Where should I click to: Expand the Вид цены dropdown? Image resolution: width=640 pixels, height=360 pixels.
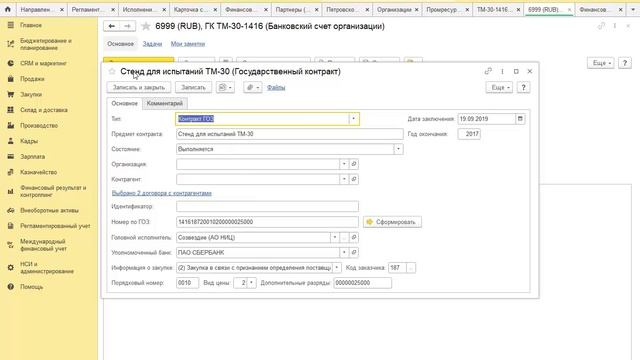pos(251,283)
